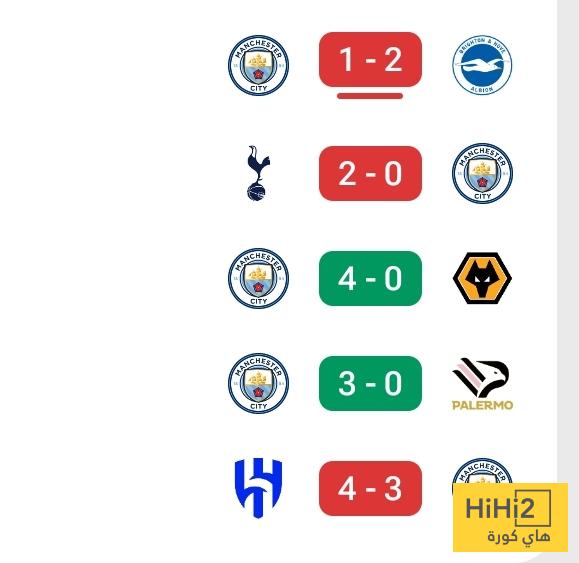Open the green 3 - 0 score badge
579x563 pixels.
370,383
